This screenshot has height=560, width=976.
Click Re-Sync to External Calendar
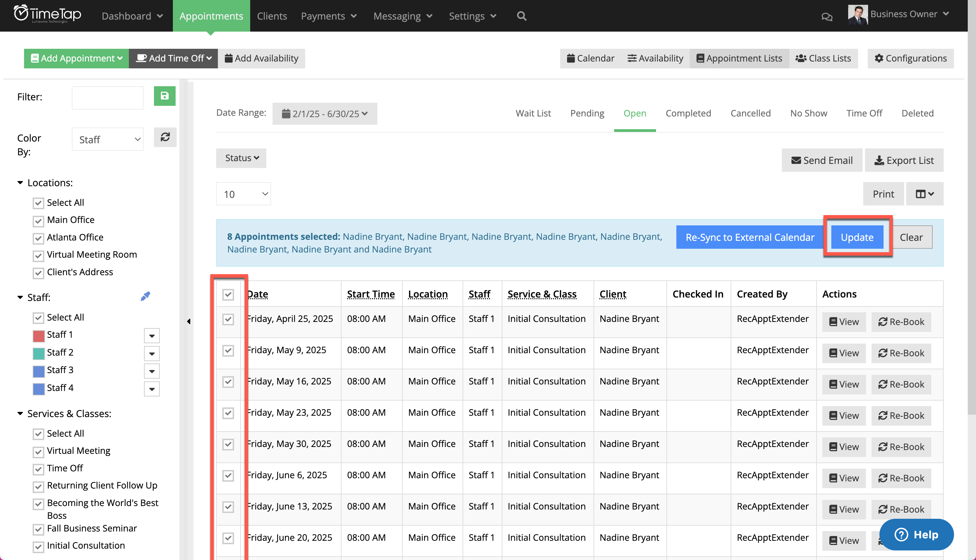coord(748,237)
